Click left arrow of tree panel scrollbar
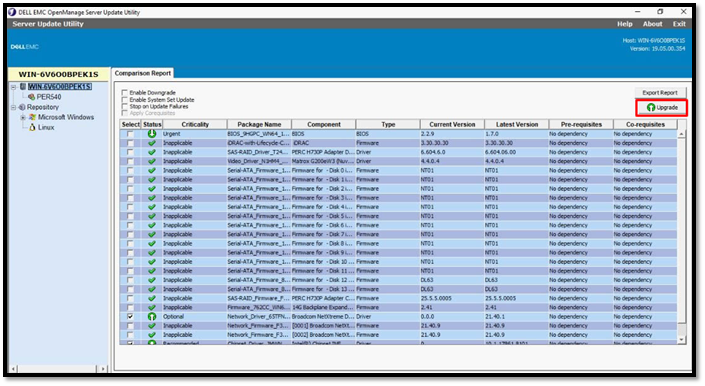Screen dimensions: 705x386 click(13, 369)
